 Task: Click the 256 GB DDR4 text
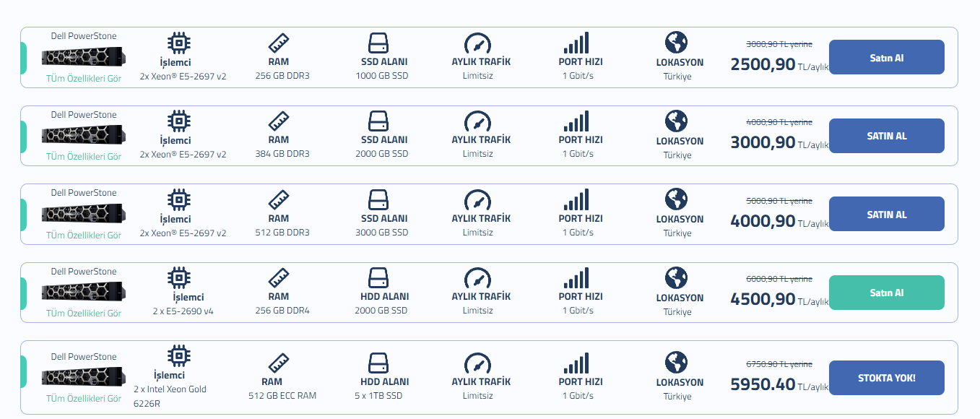coord(282,311)
